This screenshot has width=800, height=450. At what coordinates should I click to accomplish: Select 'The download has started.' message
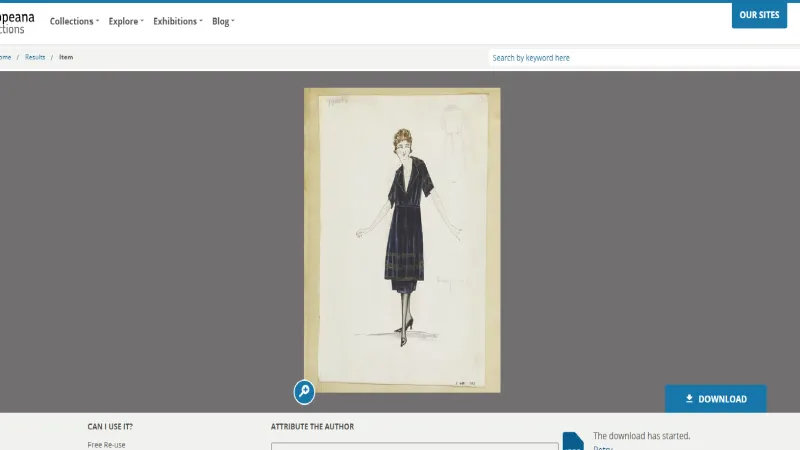[x=641, y=436]
